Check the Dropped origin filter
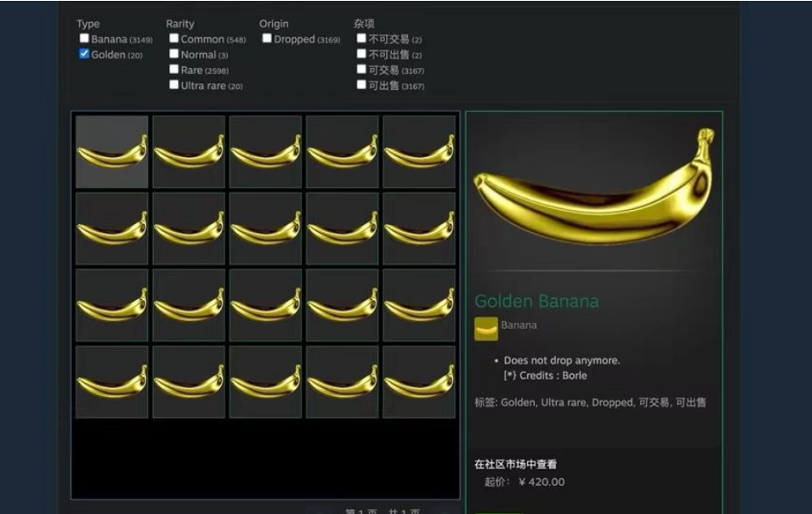Image resolution: width=812 pixels, height=514 pixels. [x=267, y=38]
